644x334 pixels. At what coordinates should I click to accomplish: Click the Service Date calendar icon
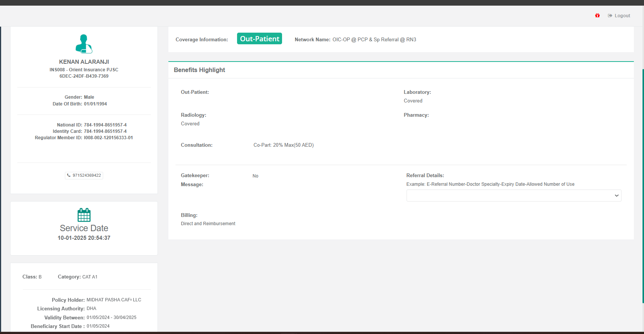(x=84, y=215)
